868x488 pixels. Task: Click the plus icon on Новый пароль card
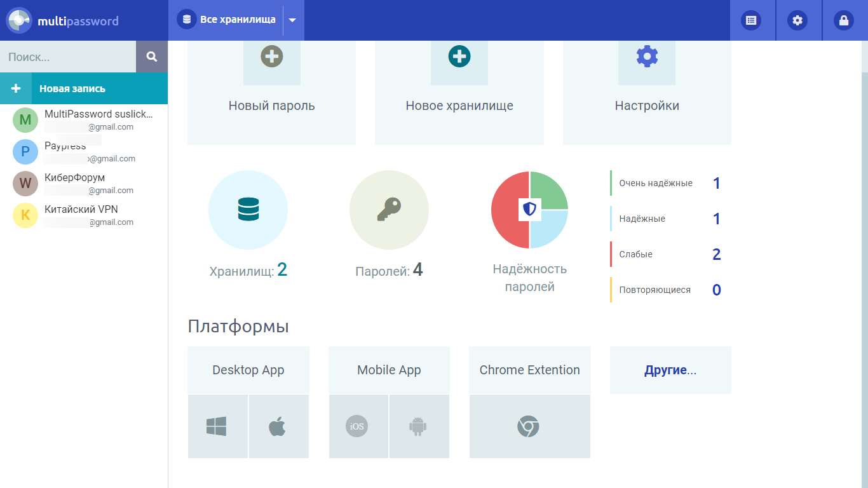pos(271,57)
